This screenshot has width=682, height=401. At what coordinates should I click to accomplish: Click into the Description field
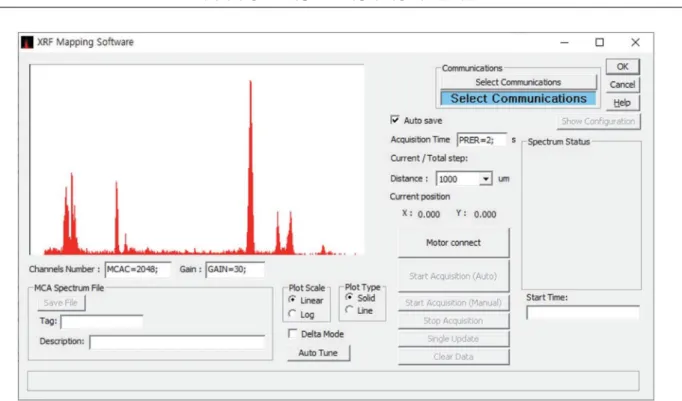(177, 342)
